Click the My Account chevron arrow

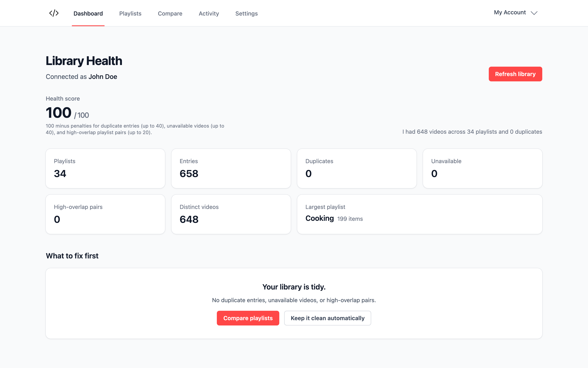[534, 13]
